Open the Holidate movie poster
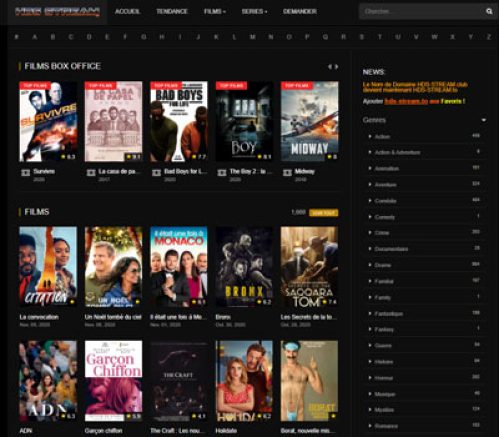499x437 pixels. (x=244, y=381)
